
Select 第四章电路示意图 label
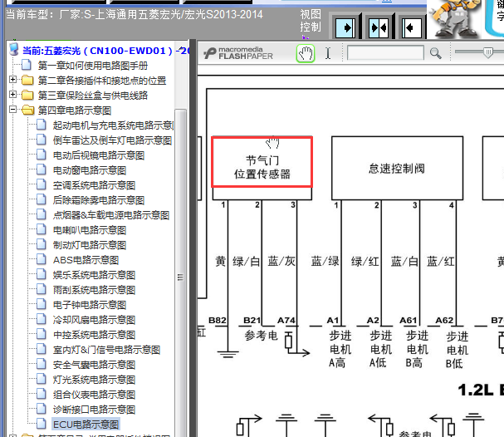coord(74,110)
